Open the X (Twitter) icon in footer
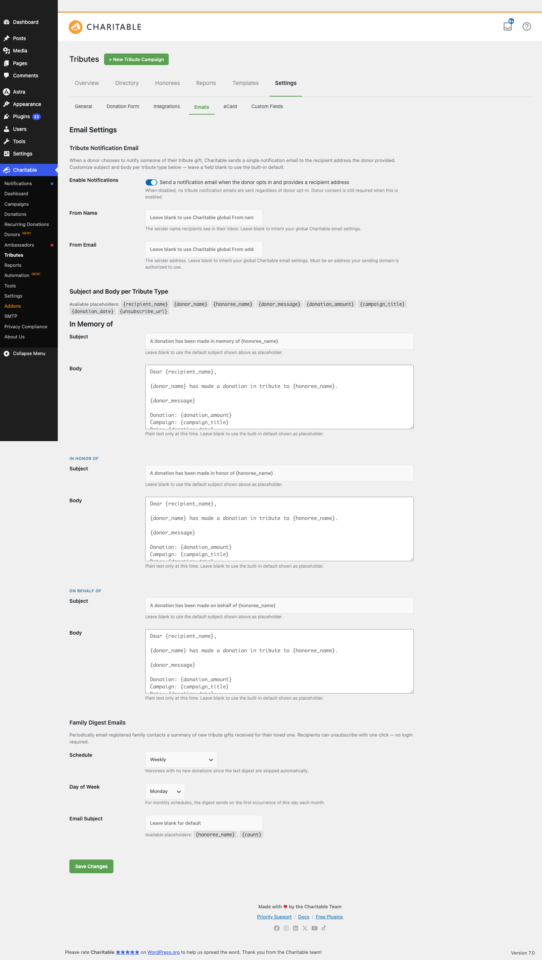 (305, 928)
